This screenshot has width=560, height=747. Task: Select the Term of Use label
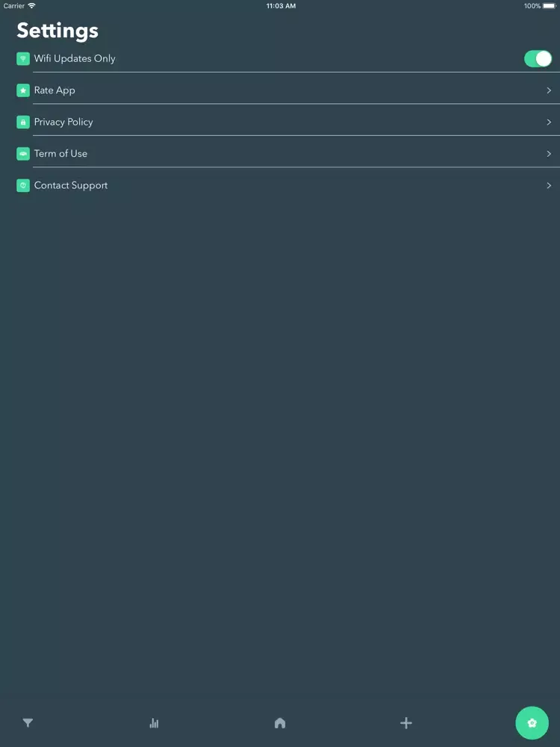pos(60,153)
